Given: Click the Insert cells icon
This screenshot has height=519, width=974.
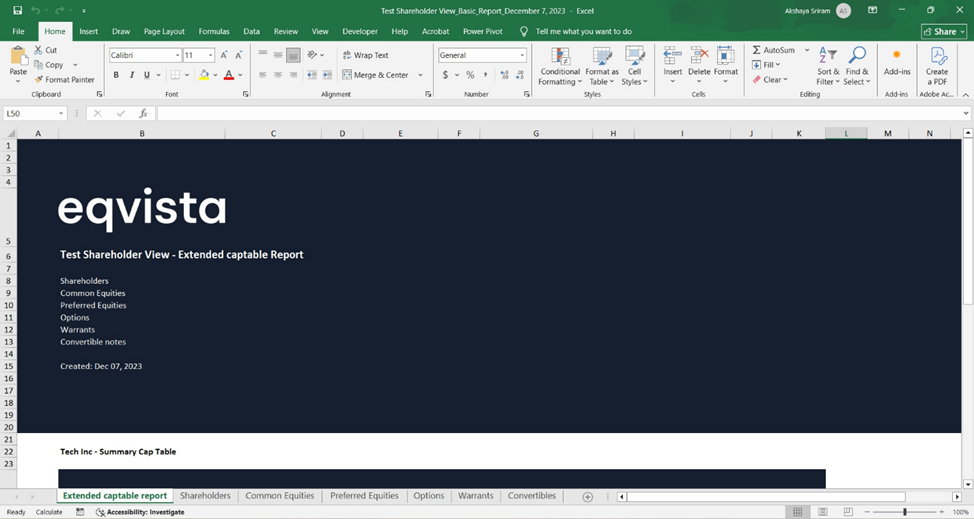Looking at the screenshot, I should 672,56.
